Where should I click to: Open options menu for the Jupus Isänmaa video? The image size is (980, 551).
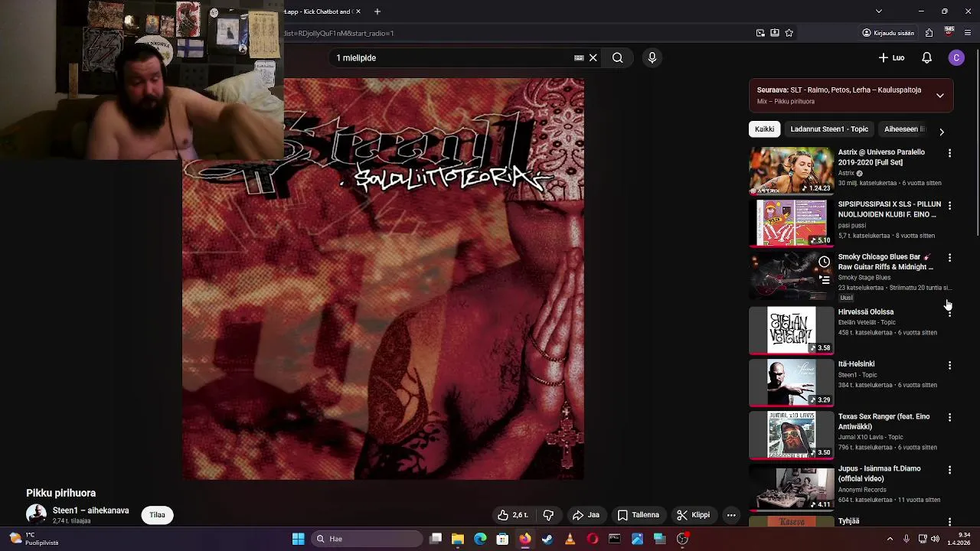(x=949, y=470)
